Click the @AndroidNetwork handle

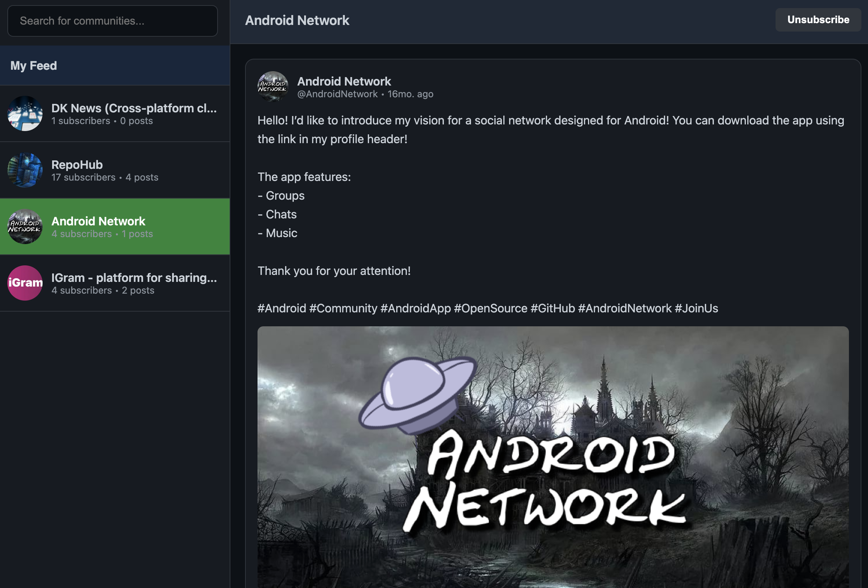pyautogui.click(x=337, y=94)
